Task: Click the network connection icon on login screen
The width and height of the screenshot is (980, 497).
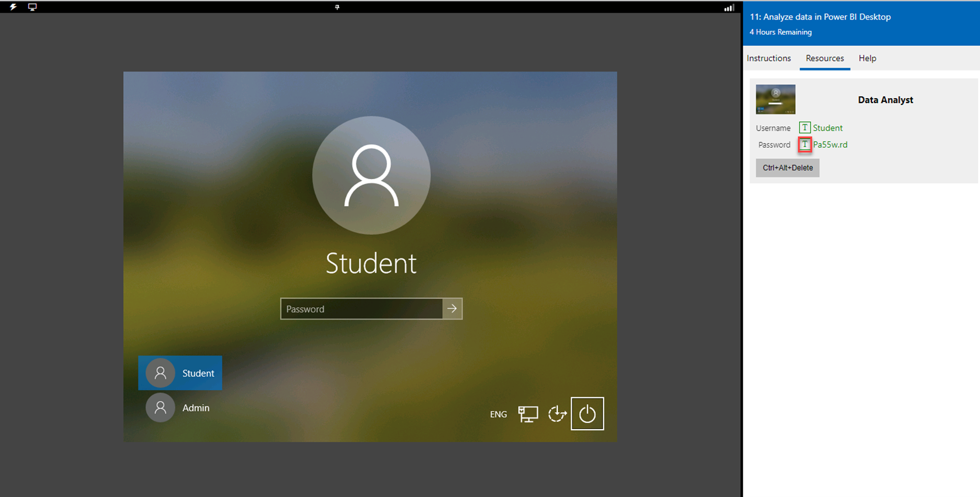Action: tap(528, 413)
